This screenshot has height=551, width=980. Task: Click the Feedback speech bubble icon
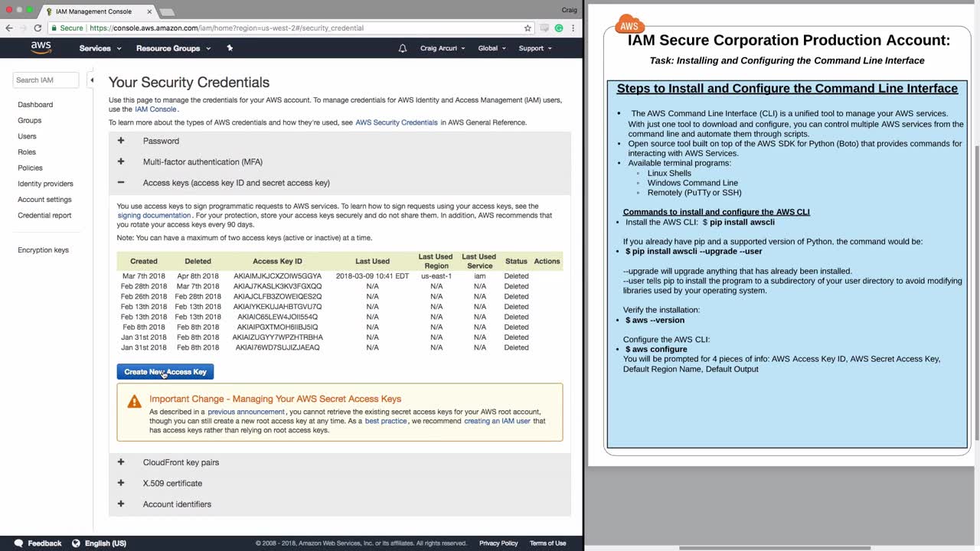pos(18,543)
